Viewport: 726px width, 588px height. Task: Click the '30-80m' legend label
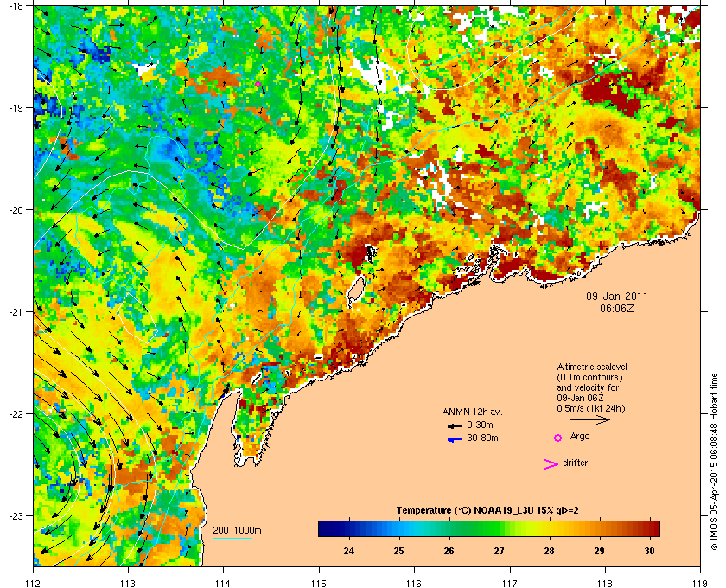[482, 438]
